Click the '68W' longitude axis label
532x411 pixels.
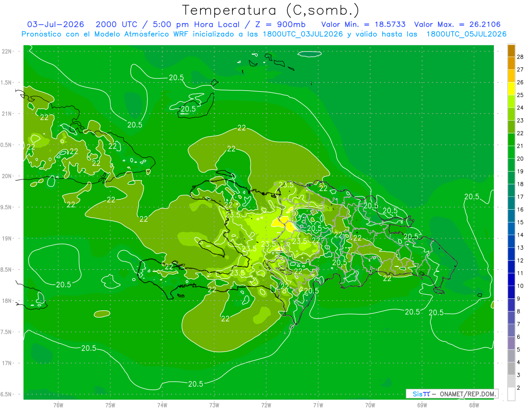click(x=473, y=405)
